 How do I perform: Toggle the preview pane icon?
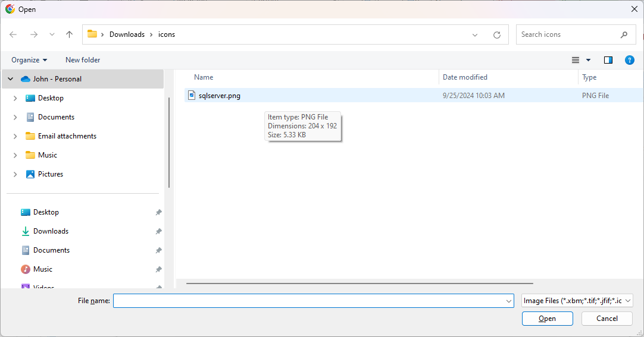(608, 60)
